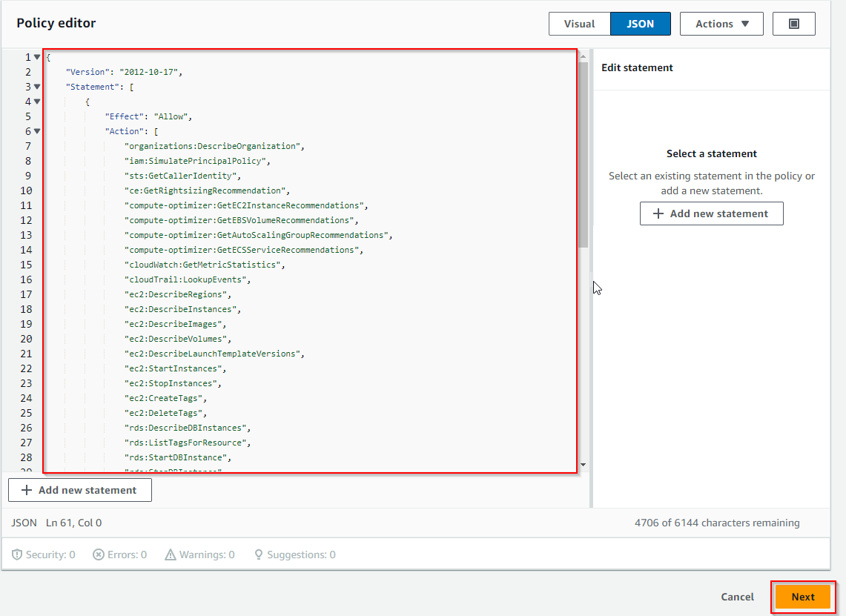Image resolution: width=846 pixels, height=616 pixels.
Task: Click the Warnings triangle status icon
Action: click(171, 554)
